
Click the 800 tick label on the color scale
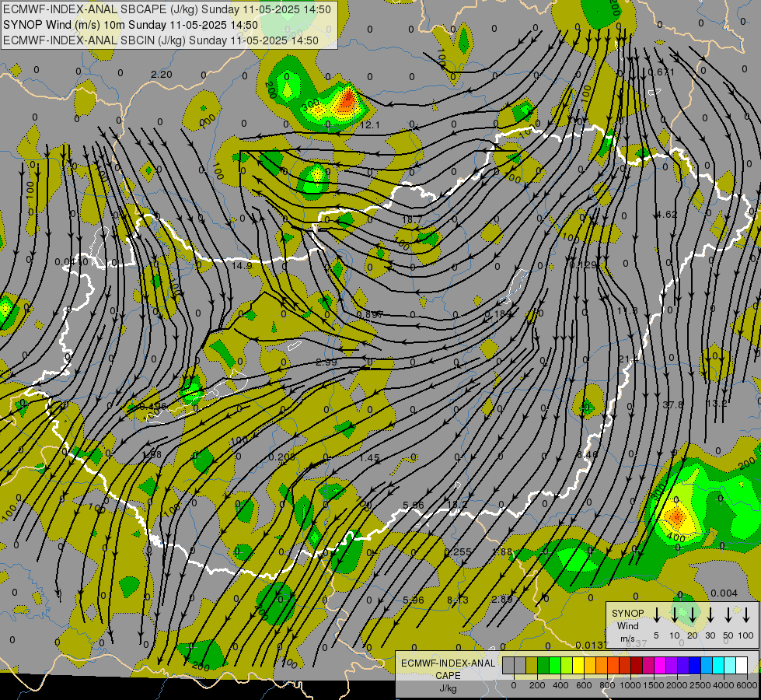607,685
